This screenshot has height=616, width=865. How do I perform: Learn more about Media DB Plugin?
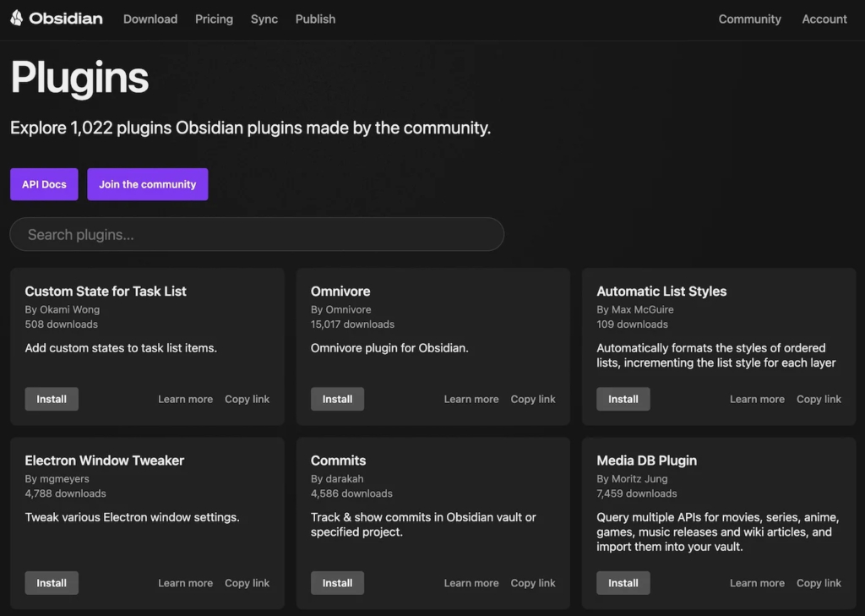[757, 583]
